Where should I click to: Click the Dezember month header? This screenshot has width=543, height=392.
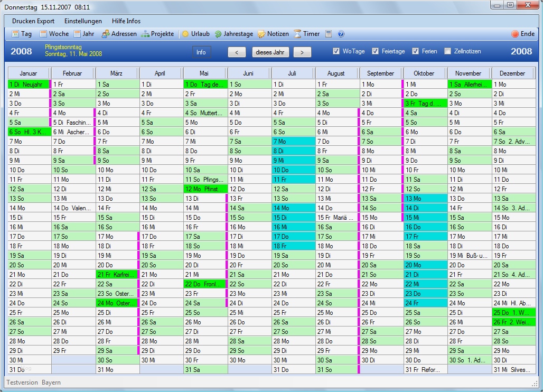click(x=512, y=73)
